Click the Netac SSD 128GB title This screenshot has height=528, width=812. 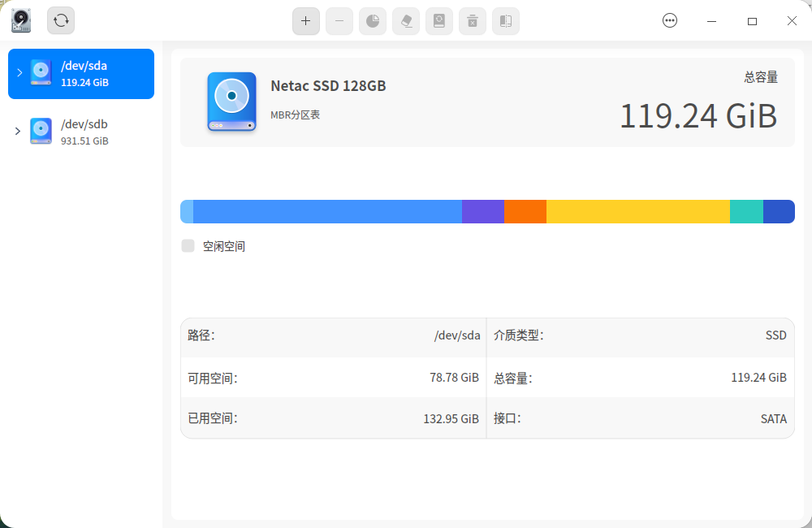(x=328, y=85)
